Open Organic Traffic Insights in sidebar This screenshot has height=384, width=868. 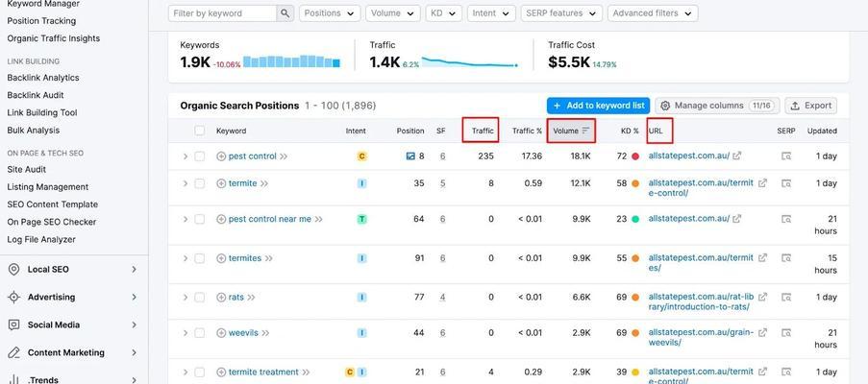pos(54,38)
